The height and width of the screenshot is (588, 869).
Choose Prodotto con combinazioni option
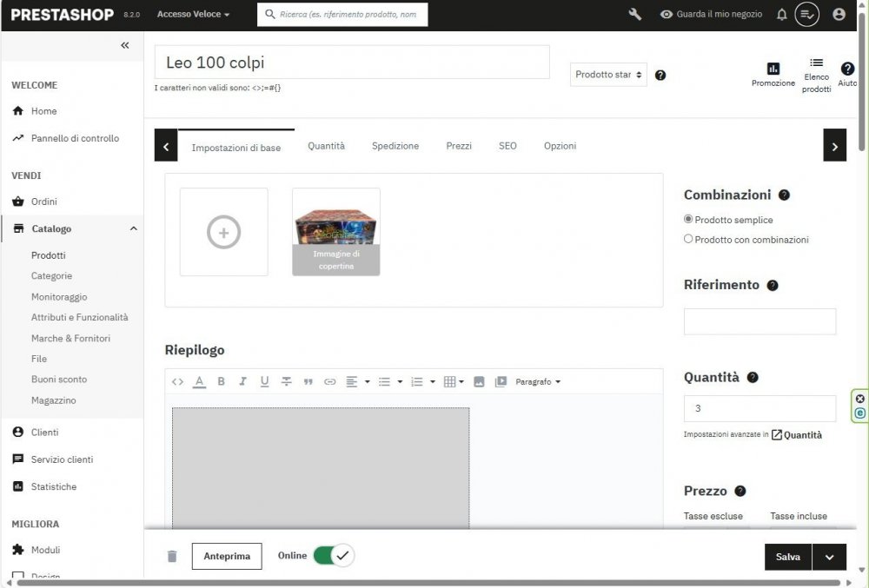[x=687, y=239]
